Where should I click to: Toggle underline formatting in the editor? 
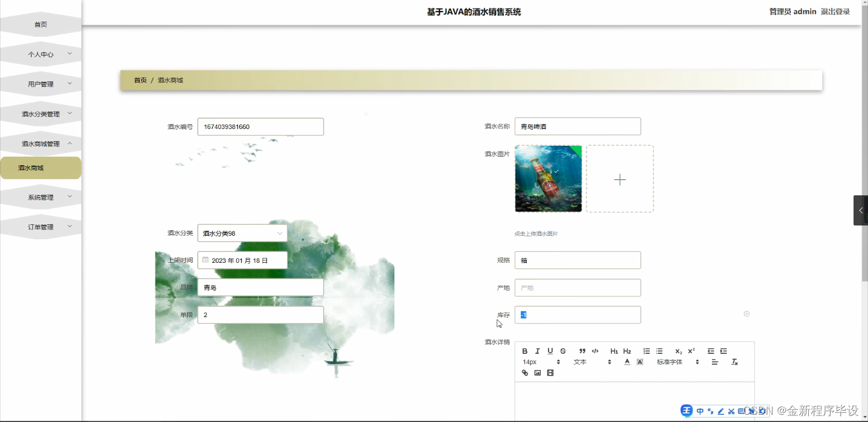[550, 351]
